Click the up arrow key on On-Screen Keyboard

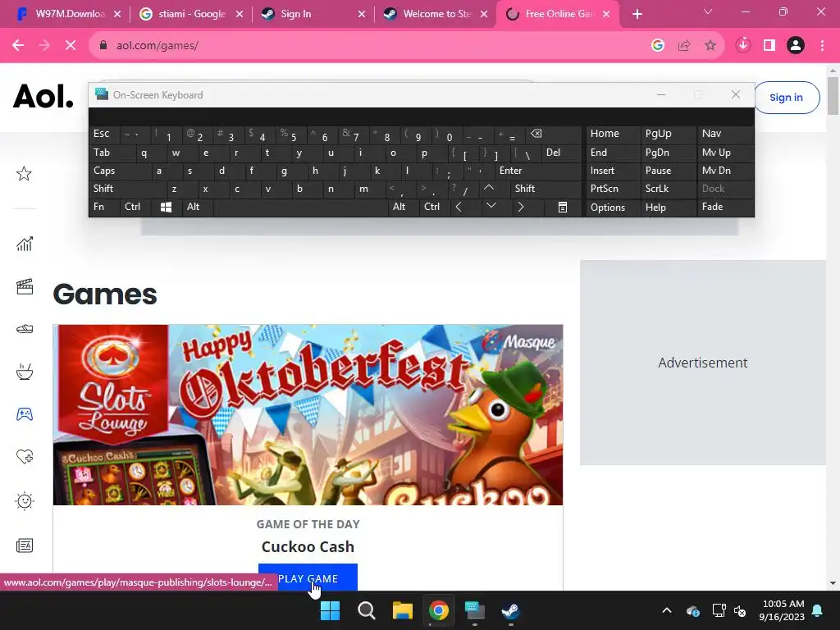489,188
